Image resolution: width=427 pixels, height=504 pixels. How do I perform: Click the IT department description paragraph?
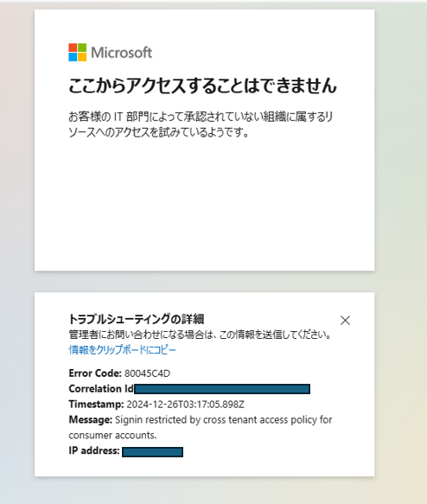click(201, 124)
